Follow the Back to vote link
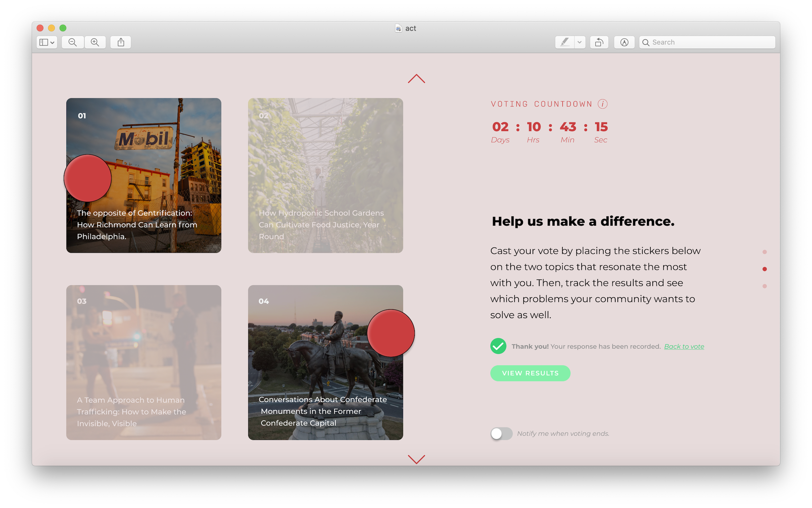812x508 pixels. click(684, 346)
